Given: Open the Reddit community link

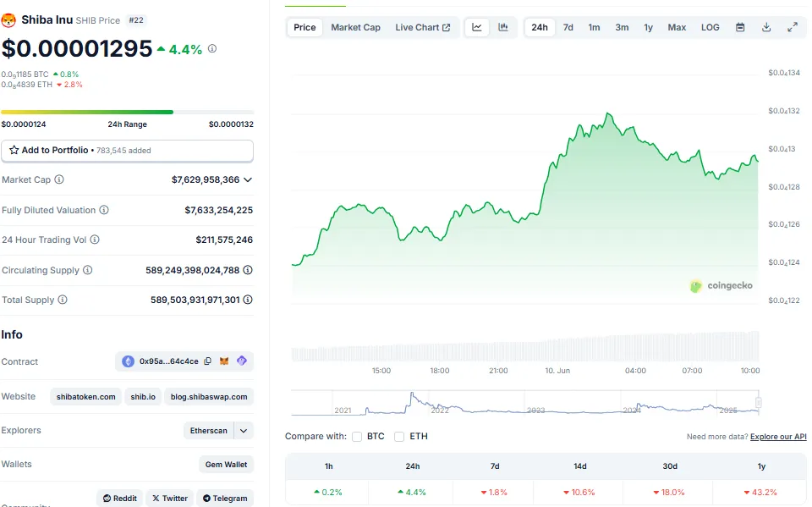Looking at the screenshot, I should pyautogui.click(x=119, y=499).
